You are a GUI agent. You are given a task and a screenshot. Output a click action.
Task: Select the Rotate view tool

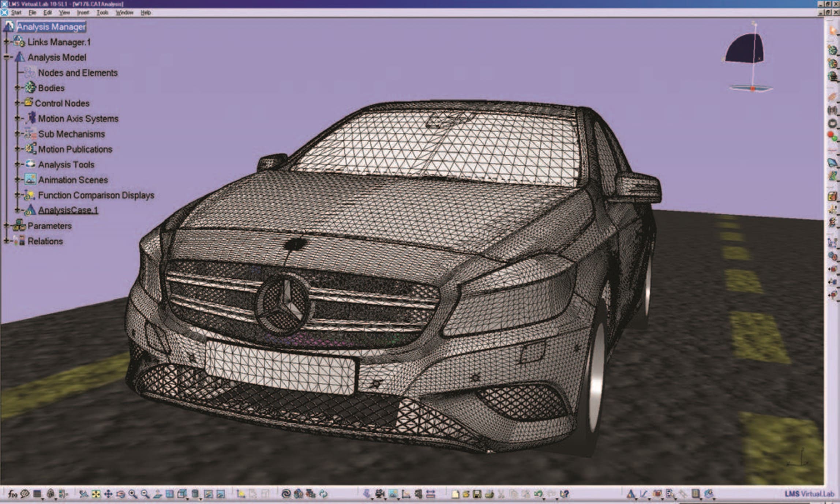coord(120,494)
